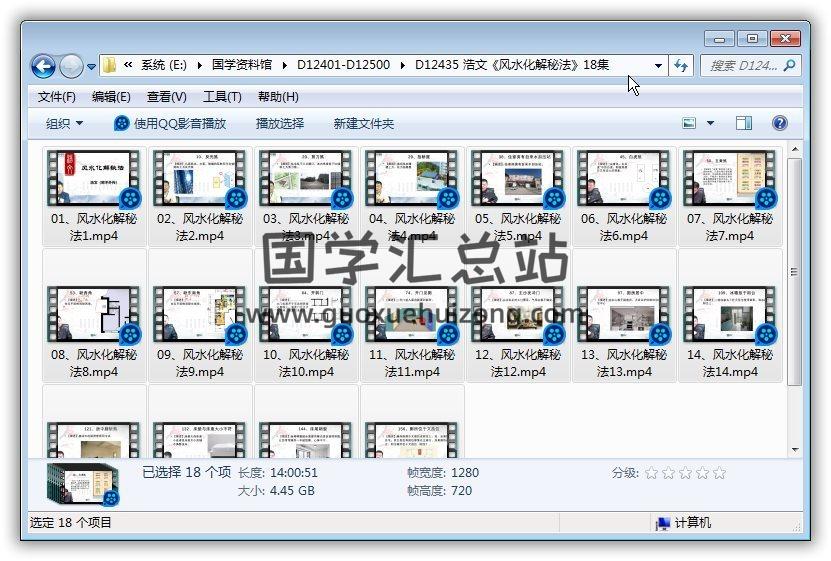Toggle the preview pane icon
This screenshot has height=561, width=831.
pos(744,123)
